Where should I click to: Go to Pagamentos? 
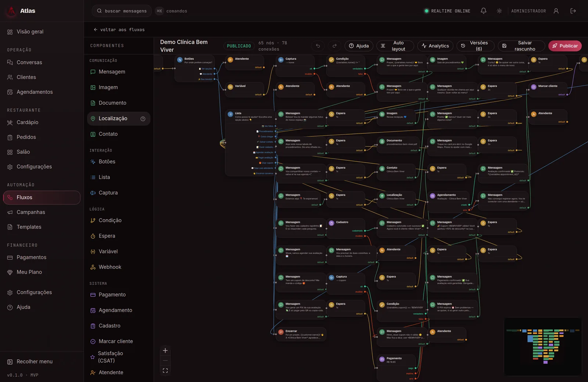coord(42,257)
